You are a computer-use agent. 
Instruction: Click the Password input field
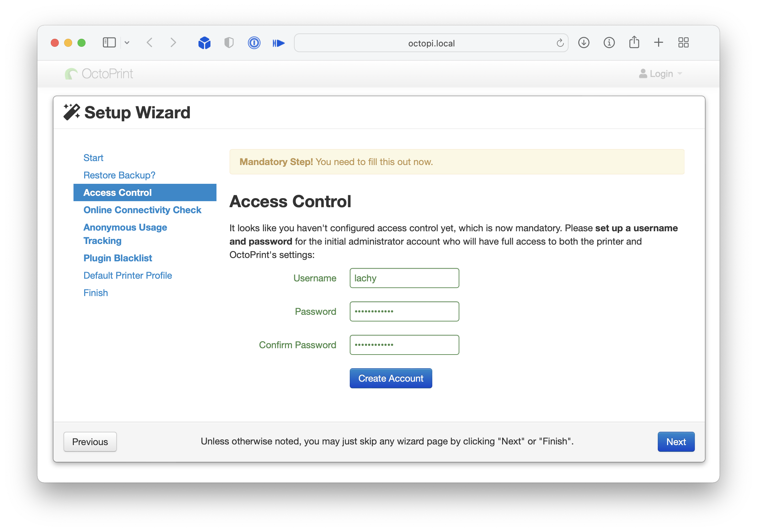(x=404, y=311)
